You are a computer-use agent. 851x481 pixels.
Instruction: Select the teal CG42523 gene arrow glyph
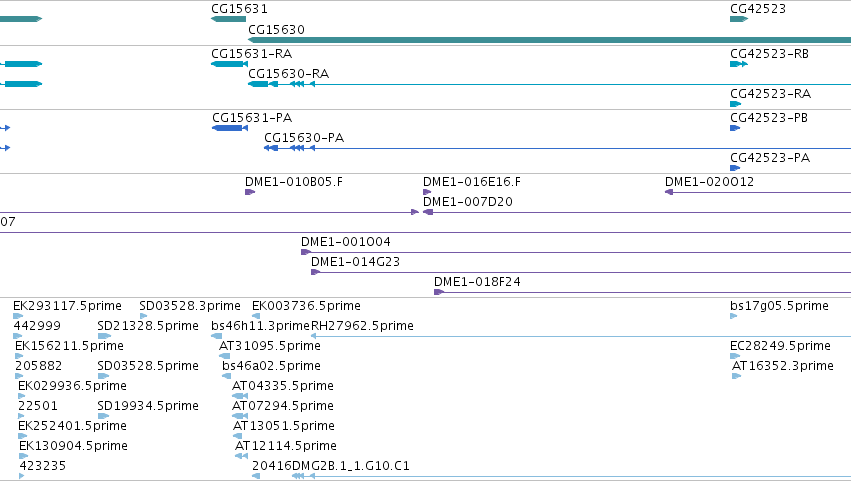coord(739,19)
